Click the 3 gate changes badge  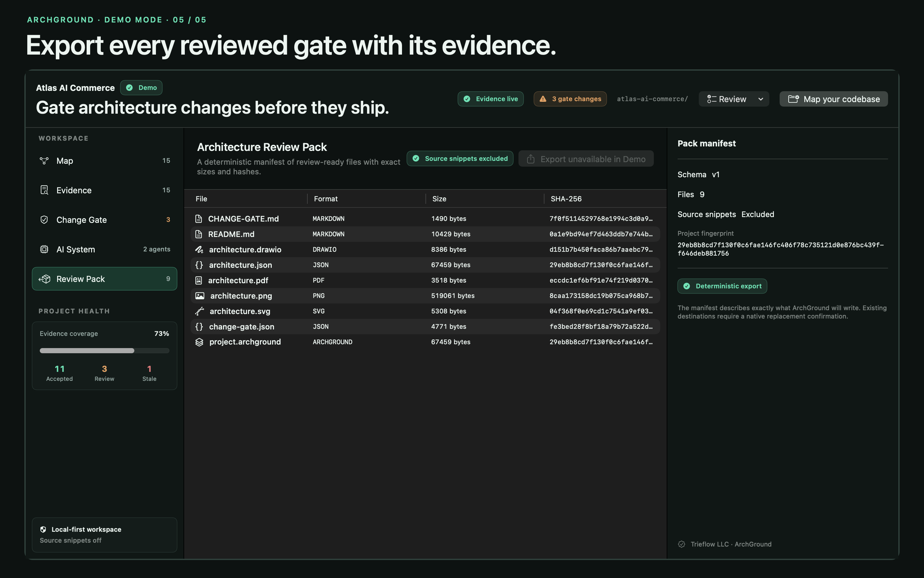click(570, 99)
